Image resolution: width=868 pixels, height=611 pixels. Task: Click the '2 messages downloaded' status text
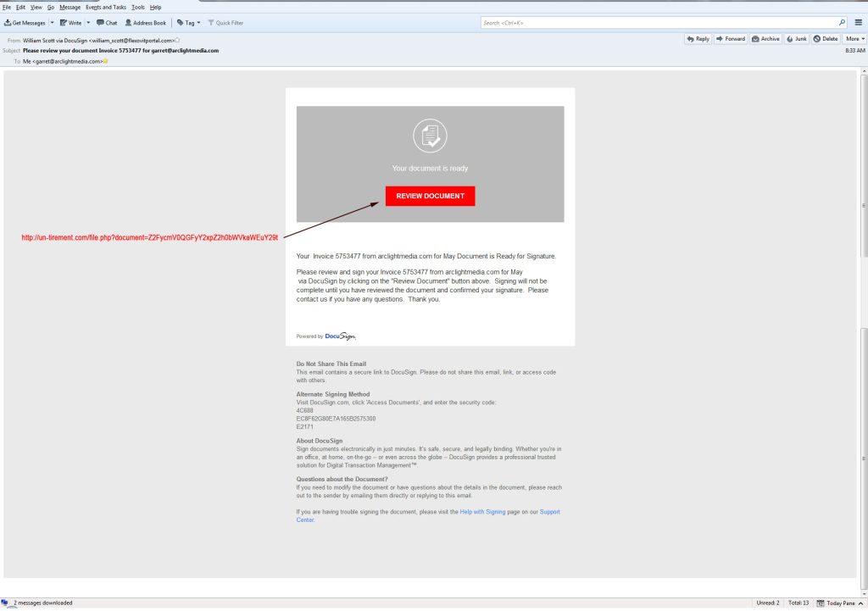pos(42,603)
